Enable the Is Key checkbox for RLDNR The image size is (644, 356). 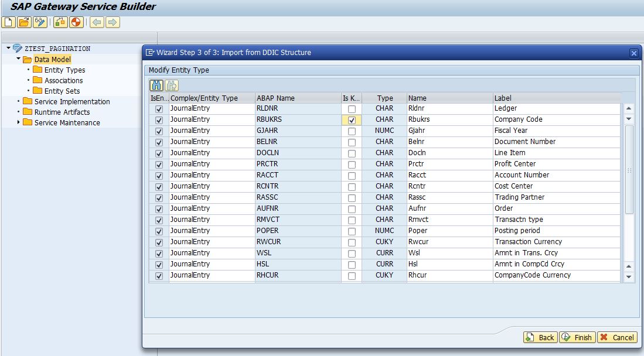pos(352,109)
